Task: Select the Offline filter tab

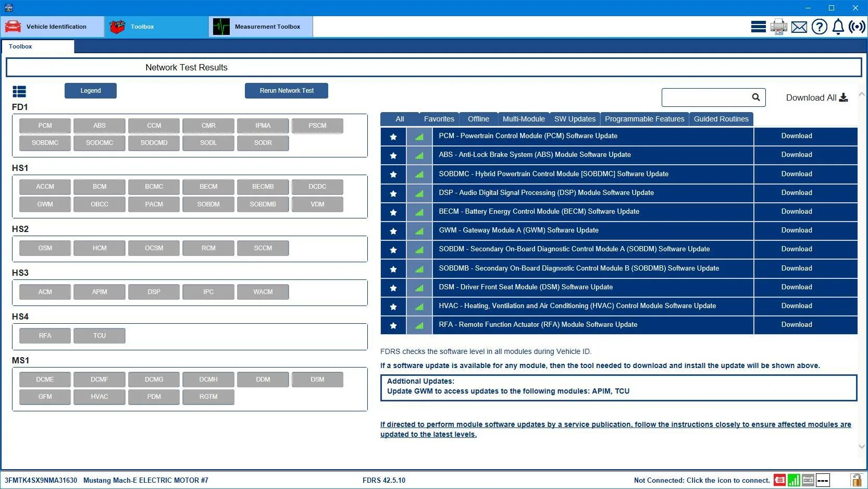Action: coord(478,119)
